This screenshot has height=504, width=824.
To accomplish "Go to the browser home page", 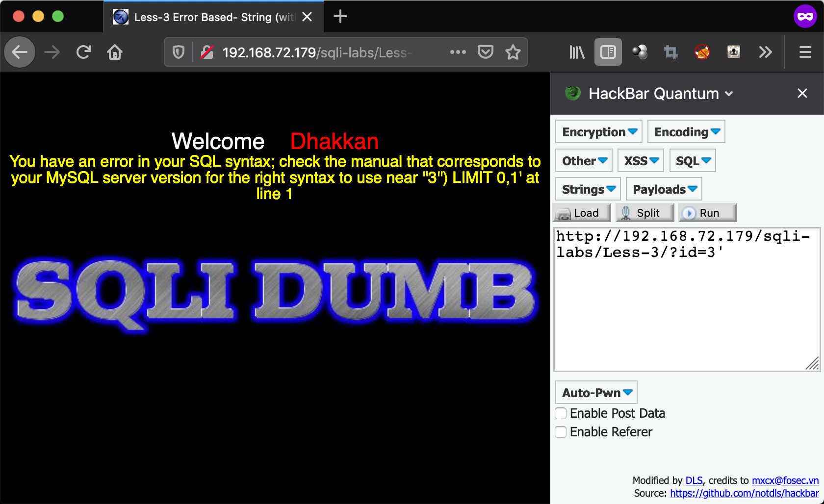I will tap(115, 52).
